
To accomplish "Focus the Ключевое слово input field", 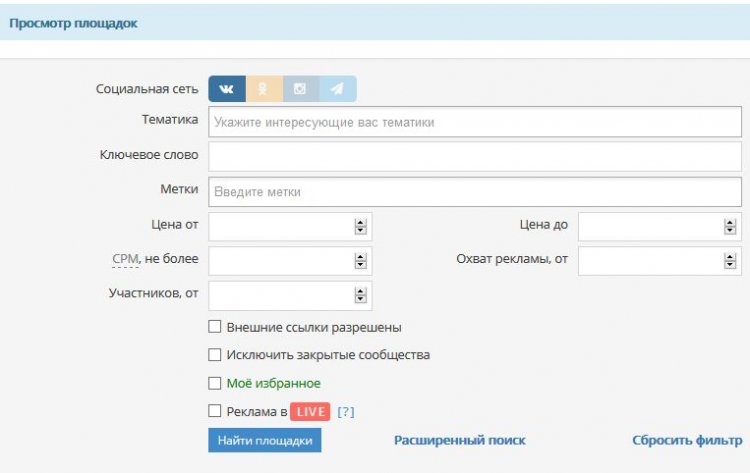I will pos(475,156).
